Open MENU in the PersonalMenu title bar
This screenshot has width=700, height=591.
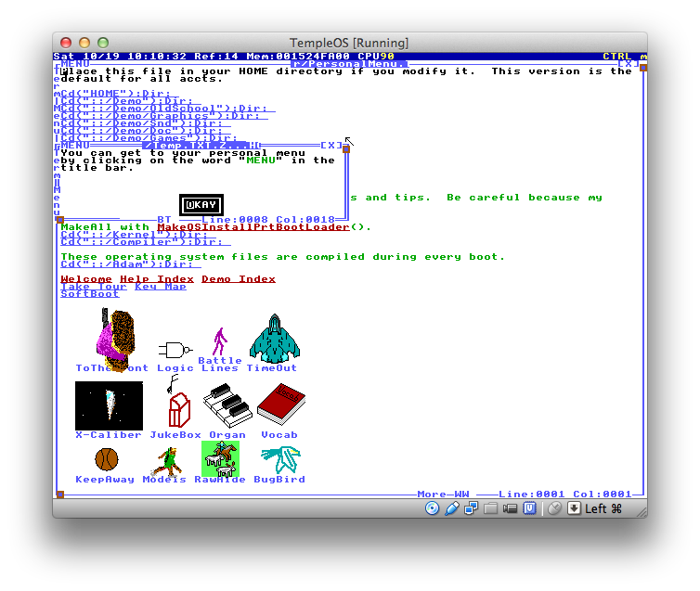click(x=75, y=64)
